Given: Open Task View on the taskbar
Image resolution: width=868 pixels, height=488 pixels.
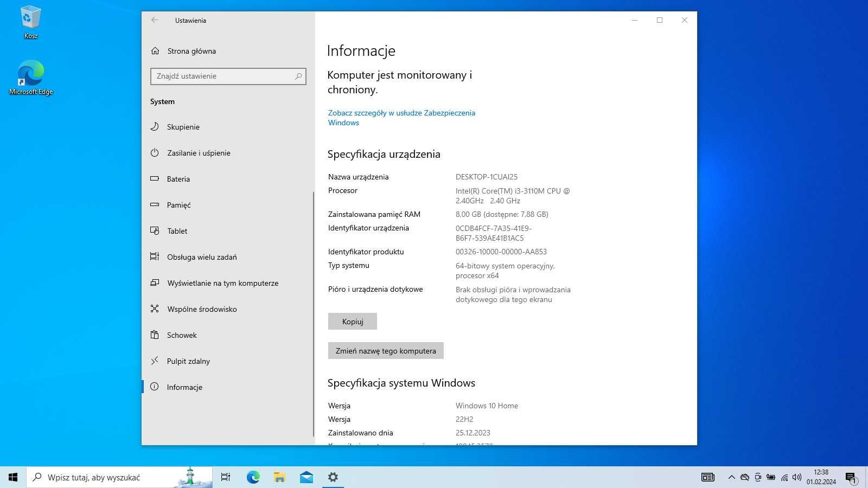Looking at the screenshot, I should pos(226,477).
